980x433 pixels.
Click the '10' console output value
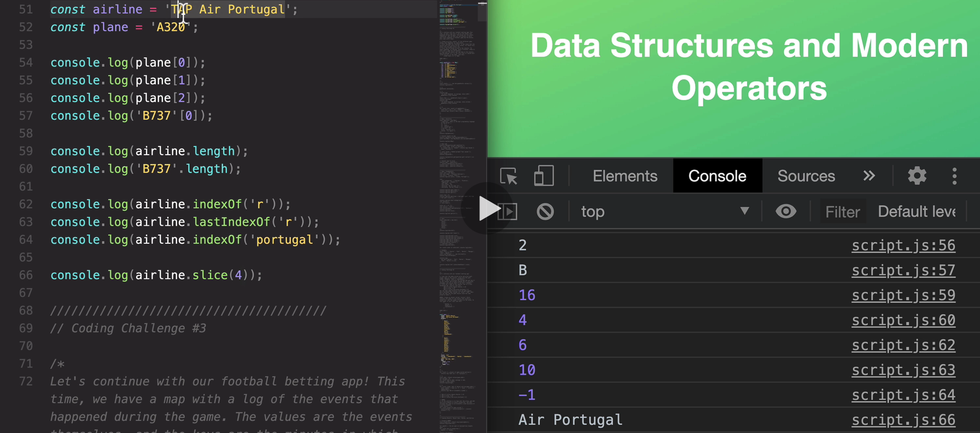point(526,370)
